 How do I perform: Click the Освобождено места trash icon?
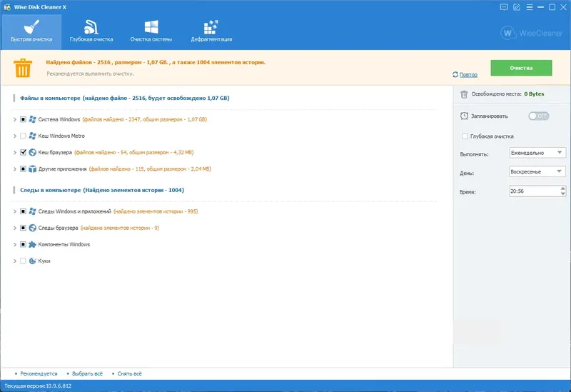click(464, 94)
